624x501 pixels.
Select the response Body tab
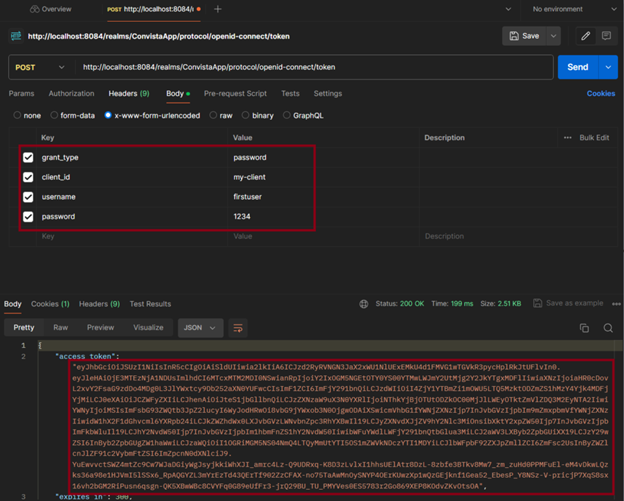(13, 304)
